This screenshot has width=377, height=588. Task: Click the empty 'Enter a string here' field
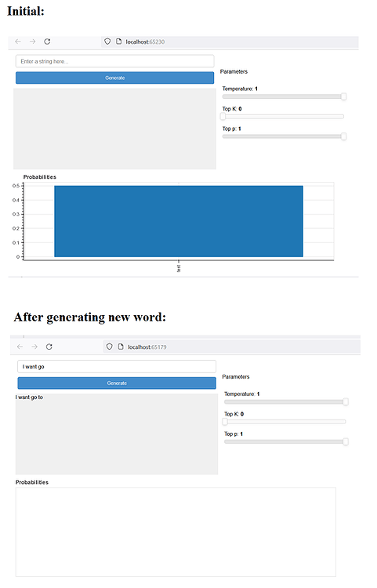[x=115, y=61]
